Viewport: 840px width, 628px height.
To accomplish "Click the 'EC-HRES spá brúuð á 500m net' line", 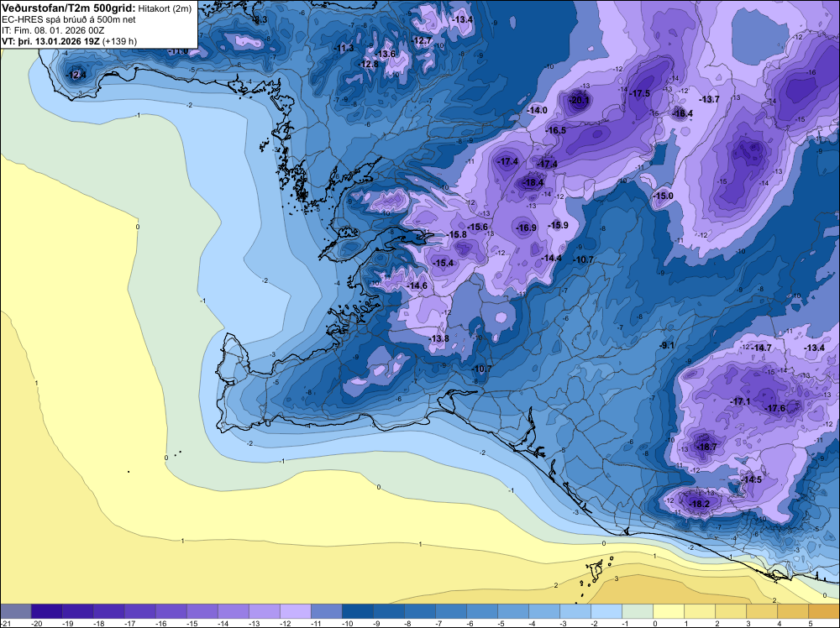I will coord(69,19).
